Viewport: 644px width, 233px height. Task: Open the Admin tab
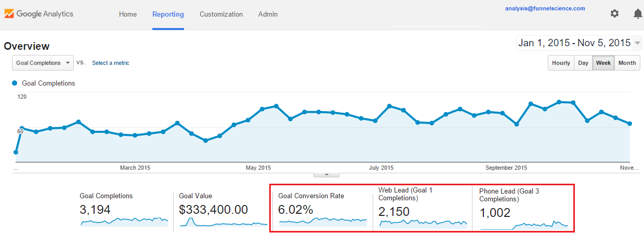coord(268,14)
